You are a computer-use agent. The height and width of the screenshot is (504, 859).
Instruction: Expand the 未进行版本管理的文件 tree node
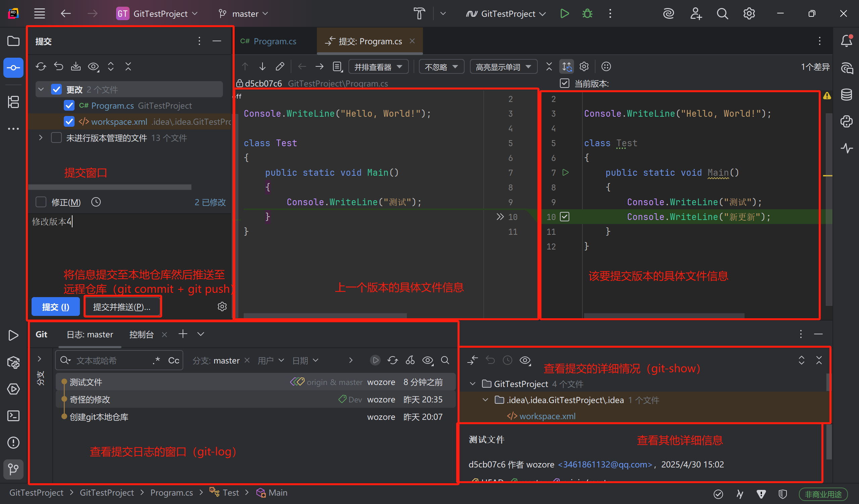point(41,138)
